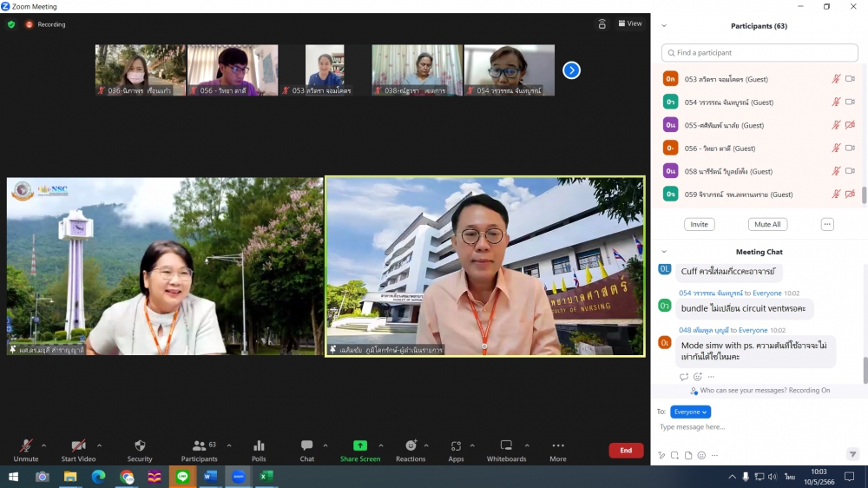This screenshot has width=868, height=488.
Task: Click the Find a participant search field
Action: click(759, 53)
